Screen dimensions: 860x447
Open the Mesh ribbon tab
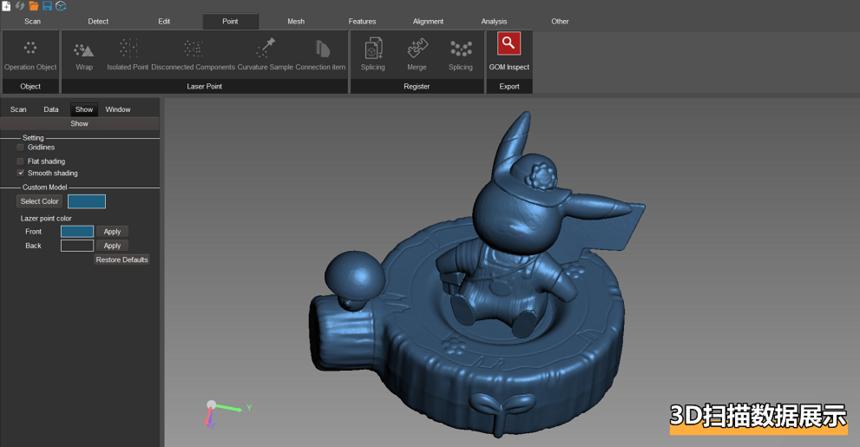296,21
